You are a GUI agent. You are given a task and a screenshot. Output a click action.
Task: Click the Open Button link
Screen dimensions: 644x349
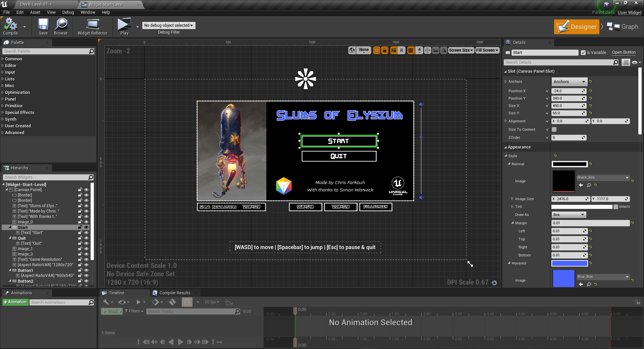(624, 52)
